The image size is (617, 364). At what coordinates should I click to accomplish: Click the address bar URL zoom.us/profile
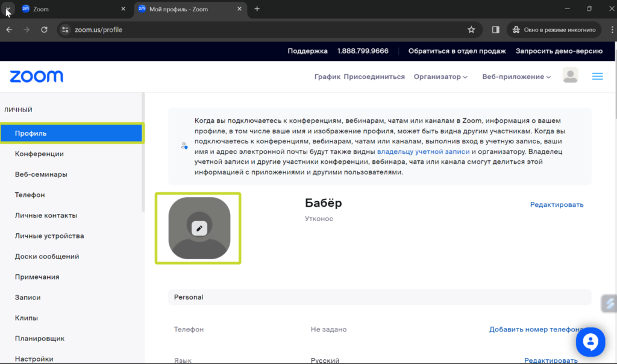coord(98,30)
